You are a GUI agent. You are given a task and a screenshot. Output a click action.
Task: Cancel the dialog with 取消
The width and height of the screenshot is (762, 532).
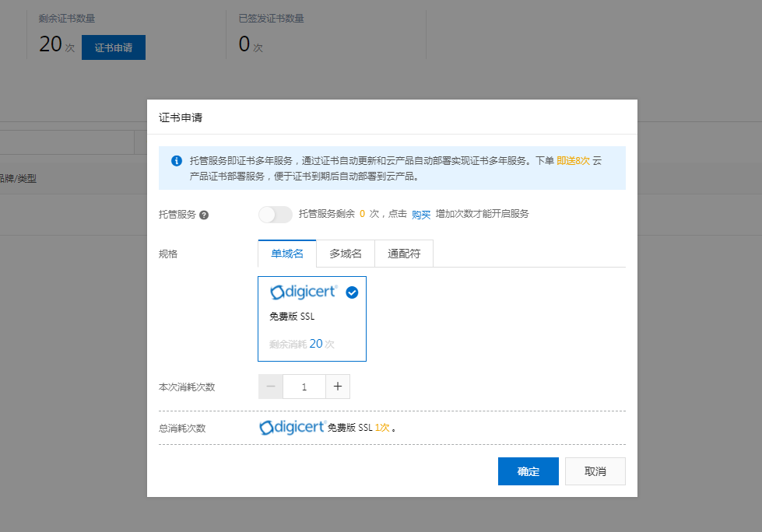pos(595,471)
